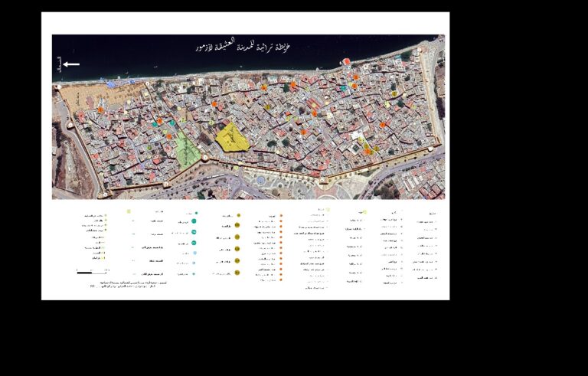Click the red marker near the seafront
The image size is (588, 376).
tap(346, 62)
